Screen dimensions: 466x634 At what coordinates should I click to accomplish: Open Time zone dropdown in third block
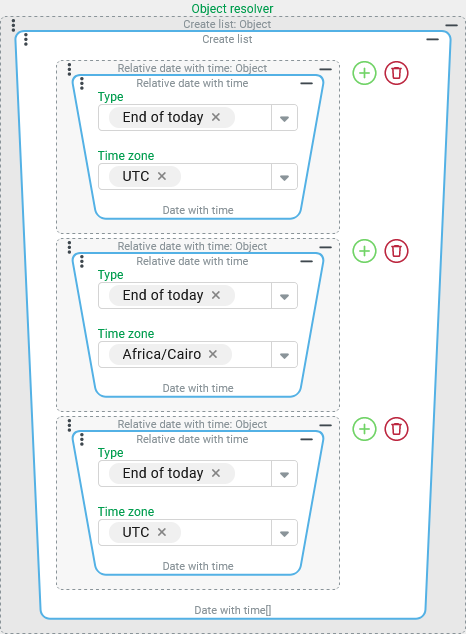[x=284, y=533]
